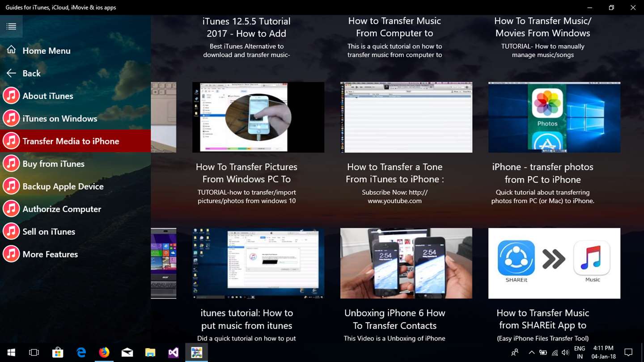The image size is (644, 362).
Task: Click the music note icon beside About iTunes
Action: (11, 96)
